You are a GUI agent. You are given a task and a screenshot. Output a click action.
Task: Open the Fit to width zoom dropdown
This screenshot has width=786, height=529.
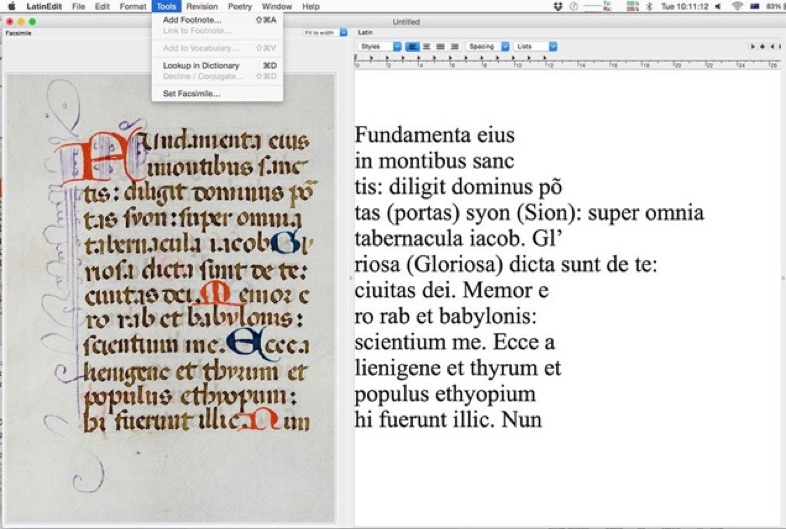pyautogui.click(x=325, y=33)
